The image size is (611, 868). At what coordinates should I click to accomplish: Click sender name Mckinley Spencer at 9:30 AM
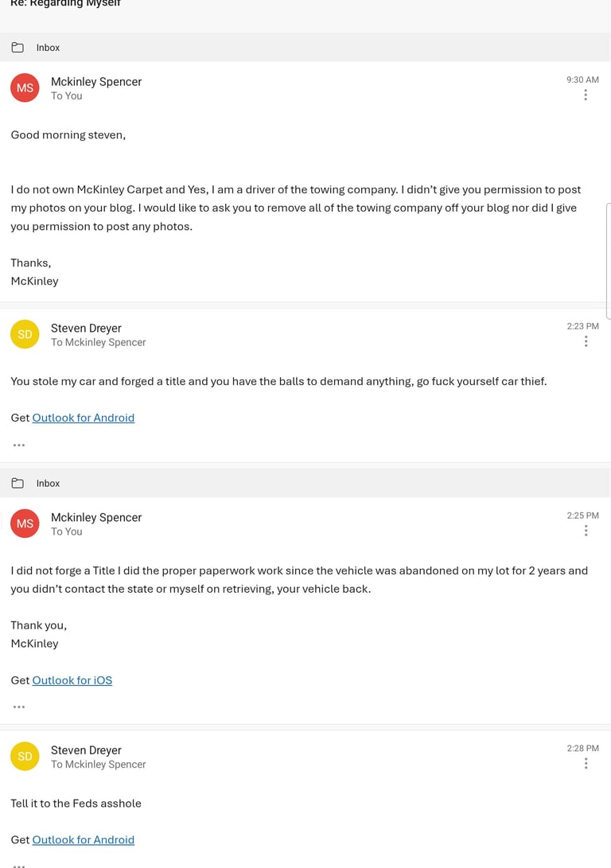point(96,81)
